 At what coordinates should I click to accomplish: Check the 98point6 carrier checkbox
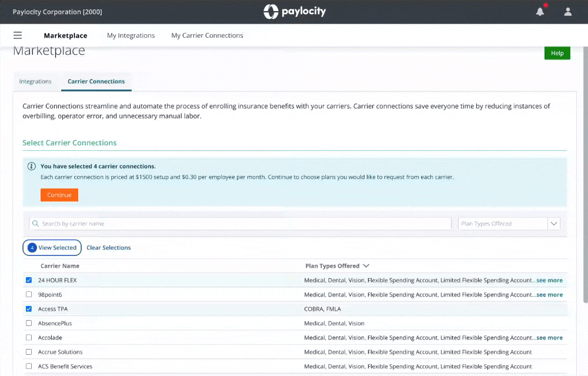tap(29, 295)
